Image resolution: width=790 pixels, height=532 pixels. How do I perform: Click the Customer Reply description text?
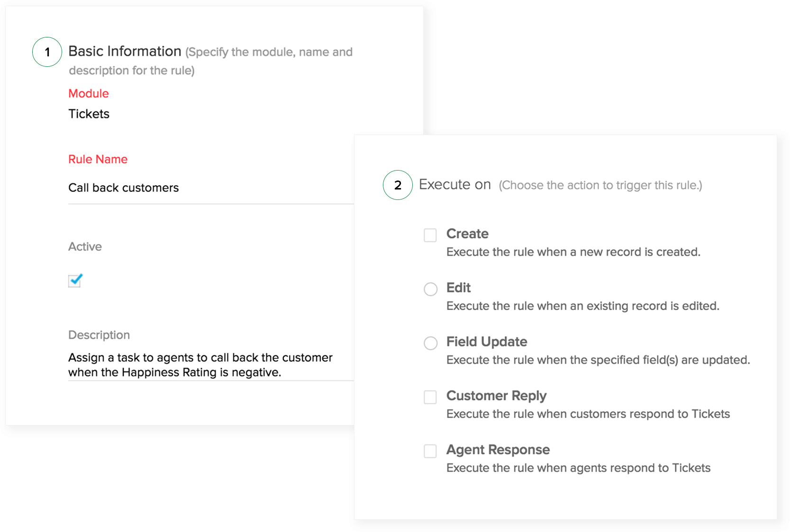pos(588,414)
